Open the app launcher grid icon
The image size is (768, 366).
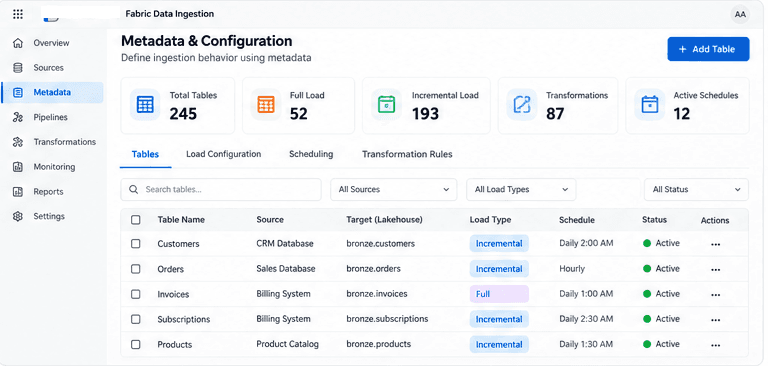point(18,14)
